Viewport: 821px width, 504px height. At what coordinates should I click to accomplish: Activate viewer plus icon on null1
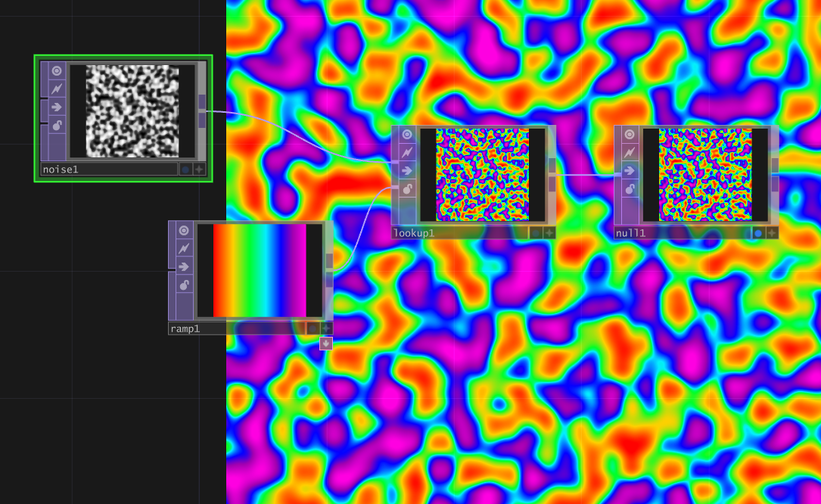coord(771,233)
